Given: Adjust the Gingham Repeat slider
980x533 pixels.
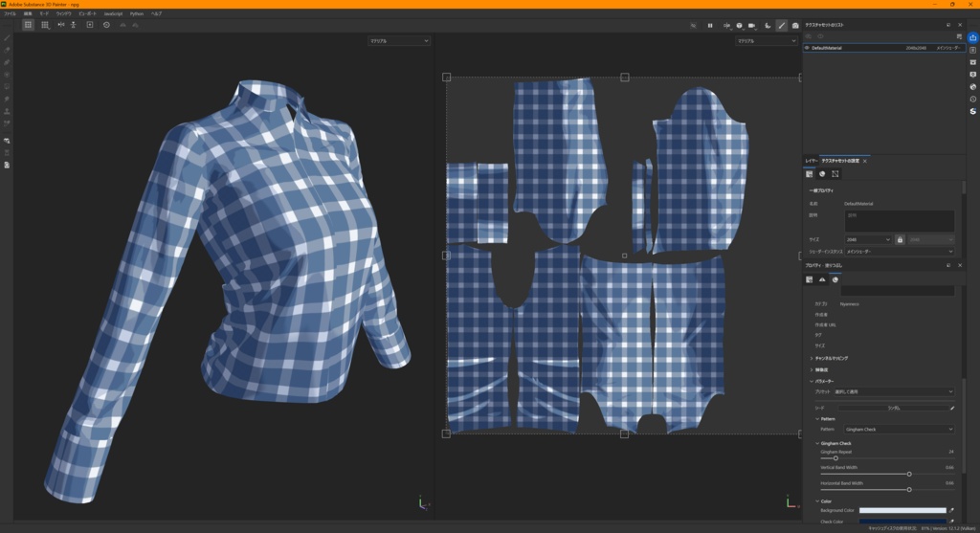Looking at the screenshot, I should tap(887, 458).
